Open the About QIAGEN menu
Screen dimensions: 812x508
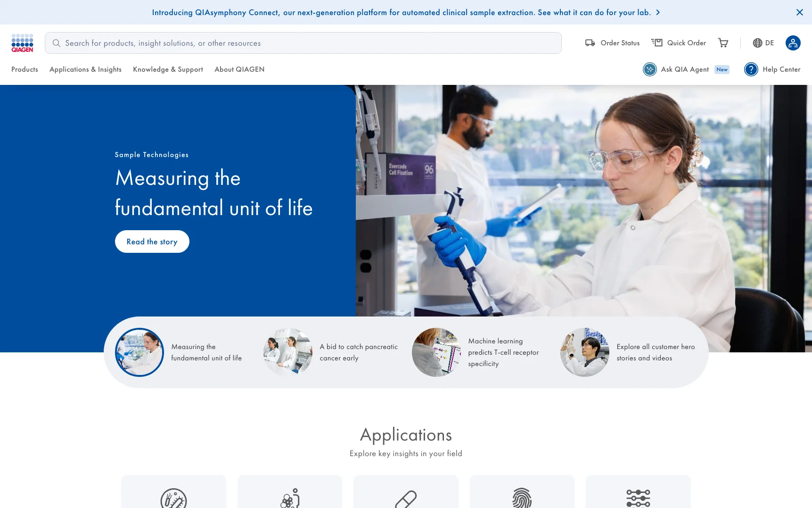tap(239, 69)
